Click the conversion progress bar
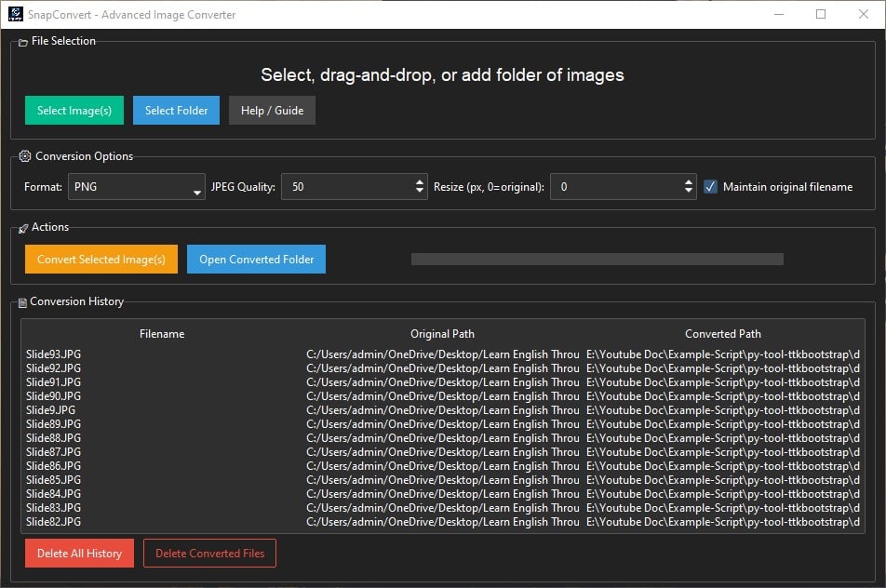This screenshot has height=588, width=886. (x=597, y=260)
